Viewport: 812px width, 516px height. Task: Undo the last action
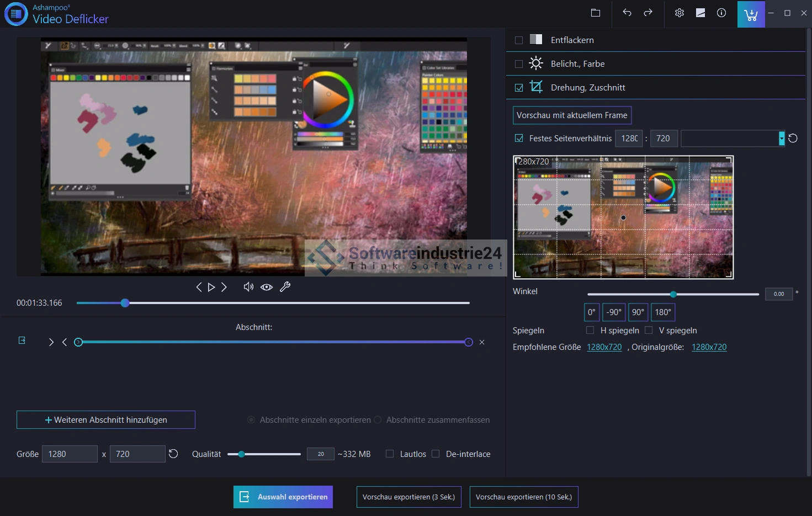[x=627, y=13]
